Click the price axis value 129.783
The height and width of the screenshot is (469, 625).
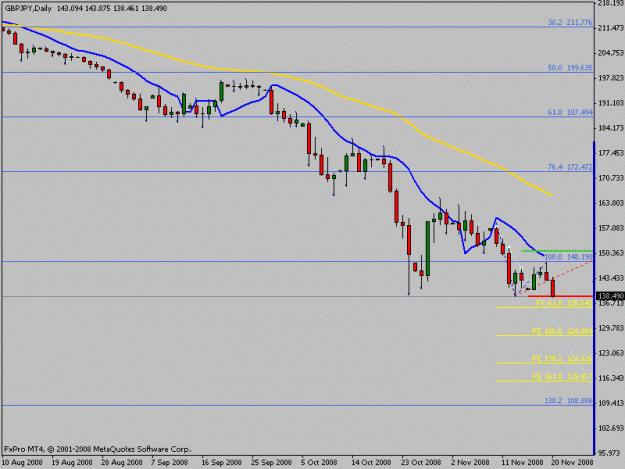pos(611,328)
